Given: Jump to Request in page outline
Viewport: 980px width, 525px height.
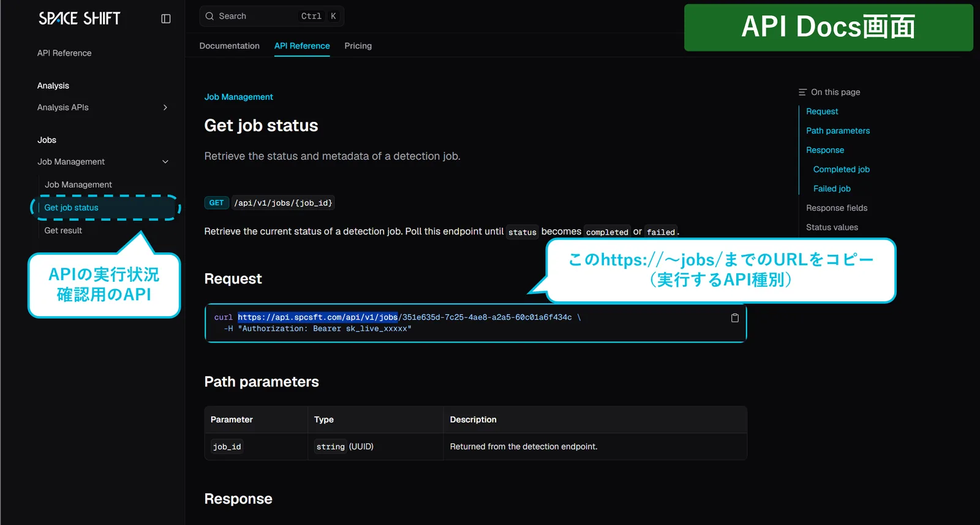Looking at the screenshot, I should pyautogui.click(x=822, y=111).
